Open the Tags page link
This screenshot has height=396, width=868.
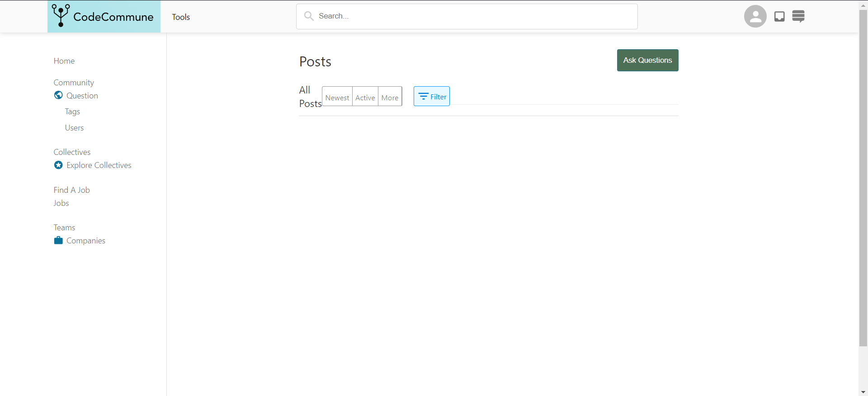point(72,112)
